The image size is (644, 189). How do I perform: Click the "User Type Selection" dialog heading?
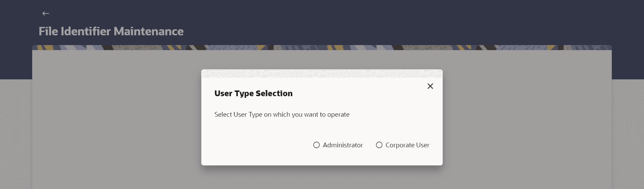(x=253, y=93)
